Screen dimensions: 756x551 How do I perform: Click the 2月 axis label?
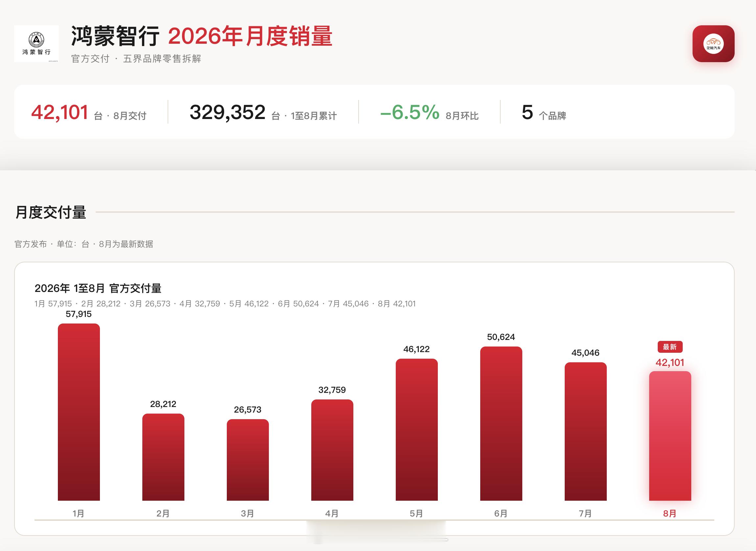point(163,513)
